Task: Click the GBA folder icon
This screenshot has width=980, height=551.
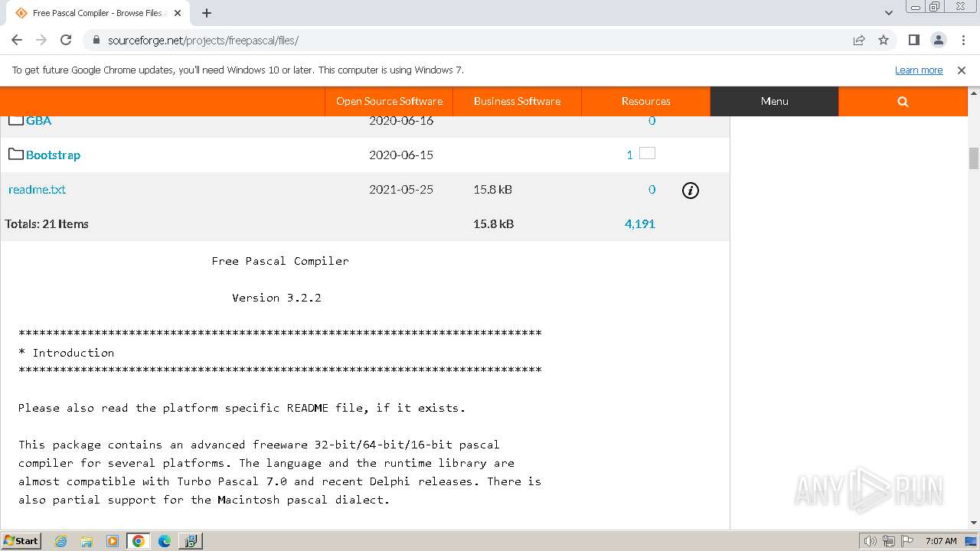Action: point(16,120)
